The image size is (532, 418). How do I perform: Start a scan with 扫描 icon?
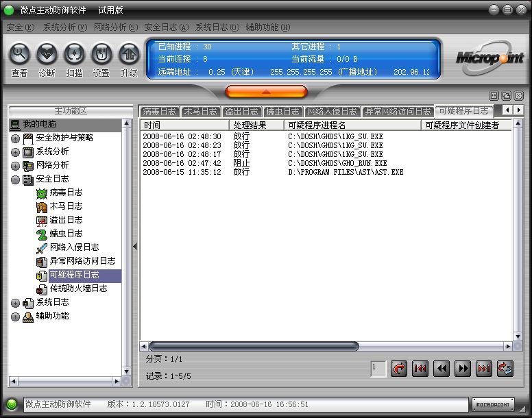point(74,55)
